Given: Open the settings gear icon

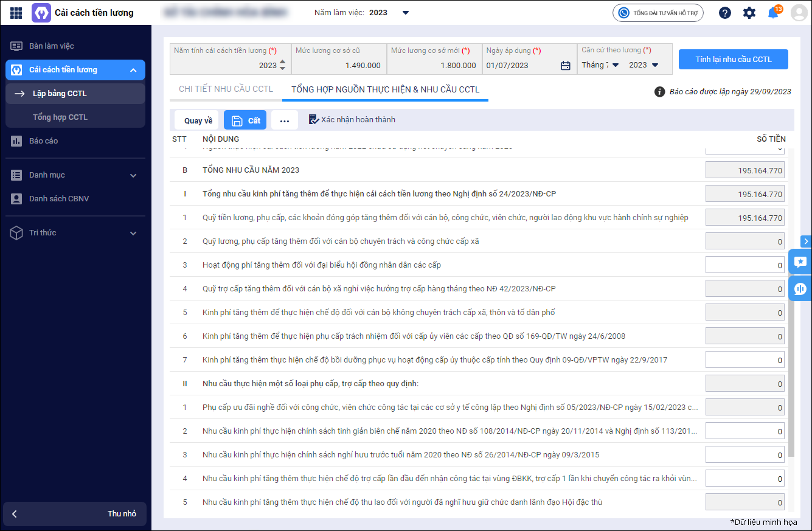Looking at the screenshot, I should point(749,13).
